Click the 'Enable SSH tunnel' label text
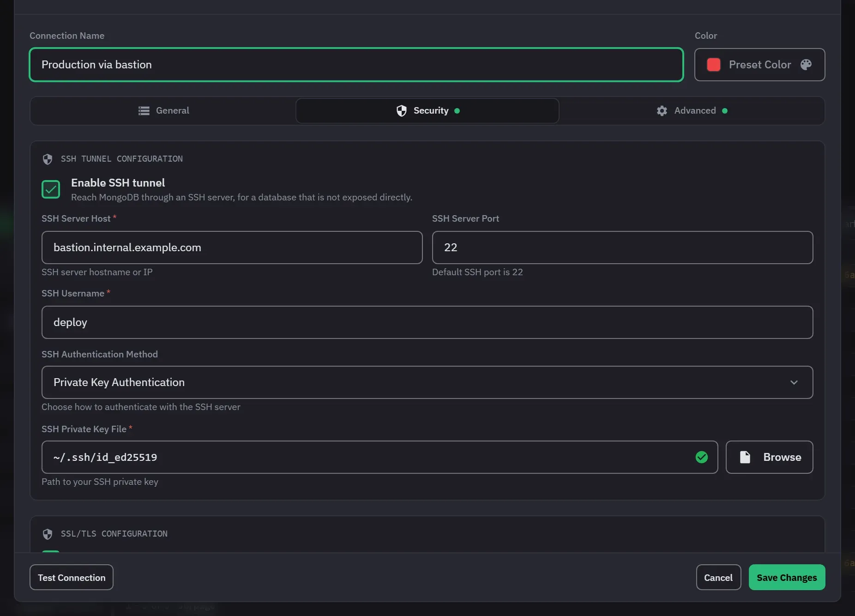Screen dimensions: 855x616 point(118,183)
